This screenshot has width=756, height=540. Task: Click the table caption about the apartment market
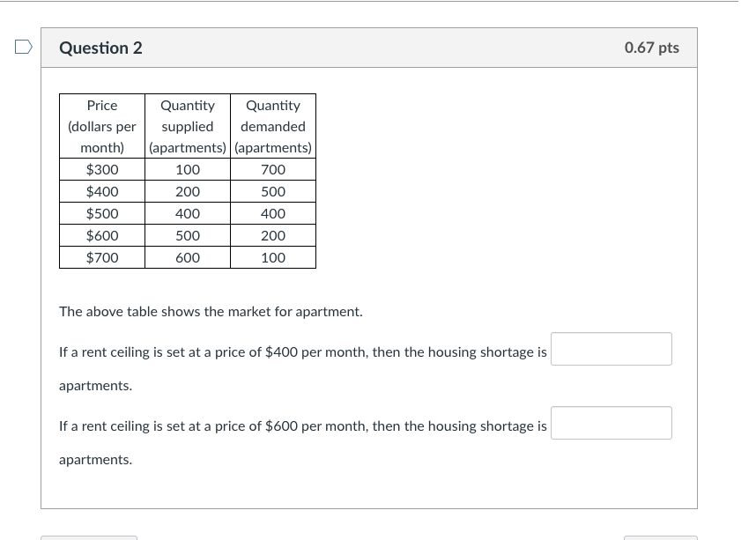tap(210, 311)
